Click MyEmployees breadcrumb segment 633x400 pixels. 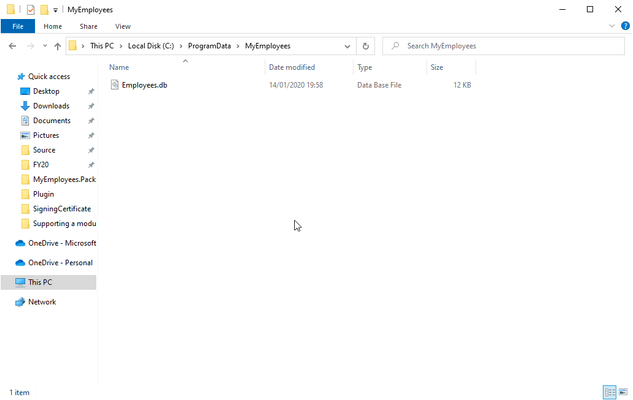[268, 46]
